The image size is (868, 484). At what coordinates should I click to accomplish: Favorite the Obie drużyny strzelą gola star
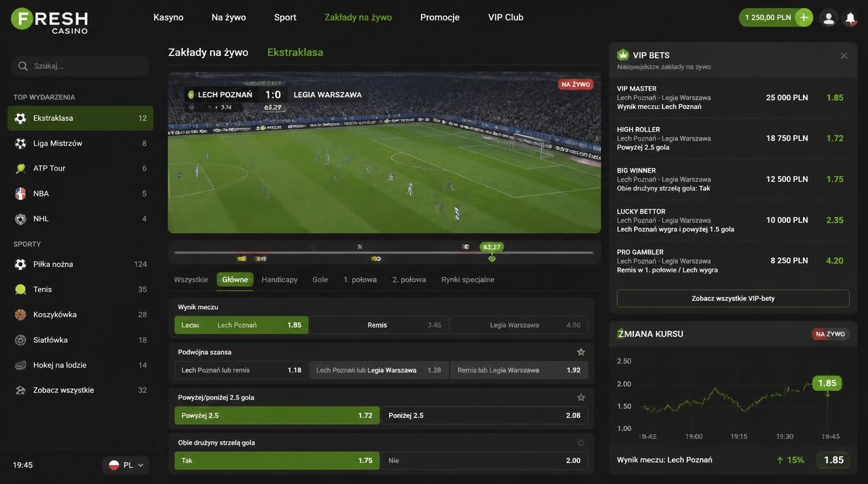(x=581, y=442)
